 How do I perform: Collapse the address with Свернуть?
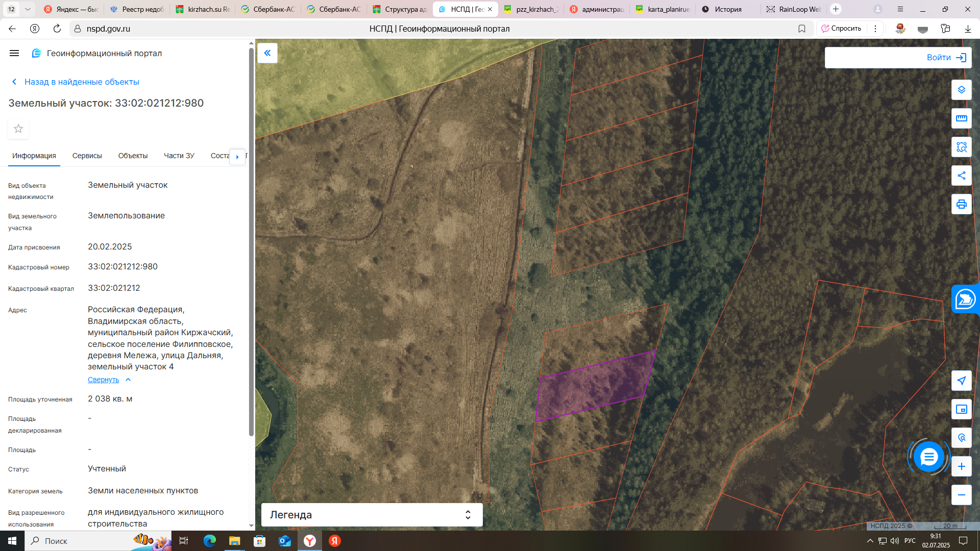[x=104, y=380]
